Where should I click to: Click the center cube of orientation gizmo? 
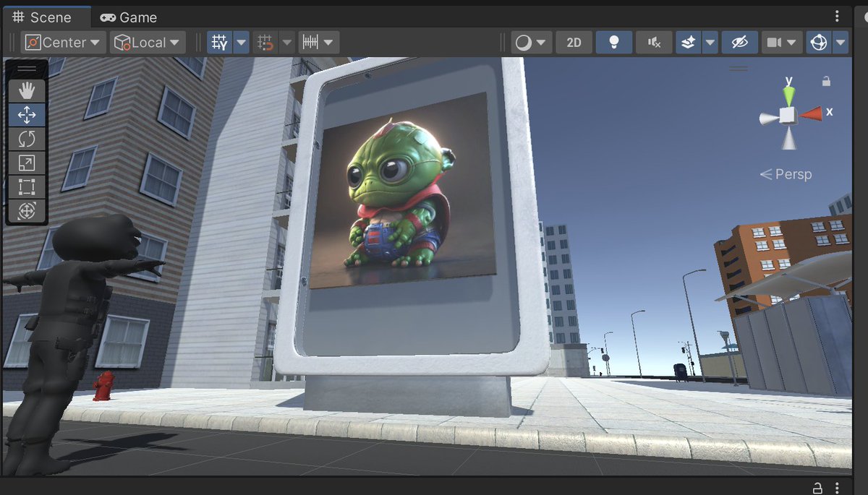[788, 115]
